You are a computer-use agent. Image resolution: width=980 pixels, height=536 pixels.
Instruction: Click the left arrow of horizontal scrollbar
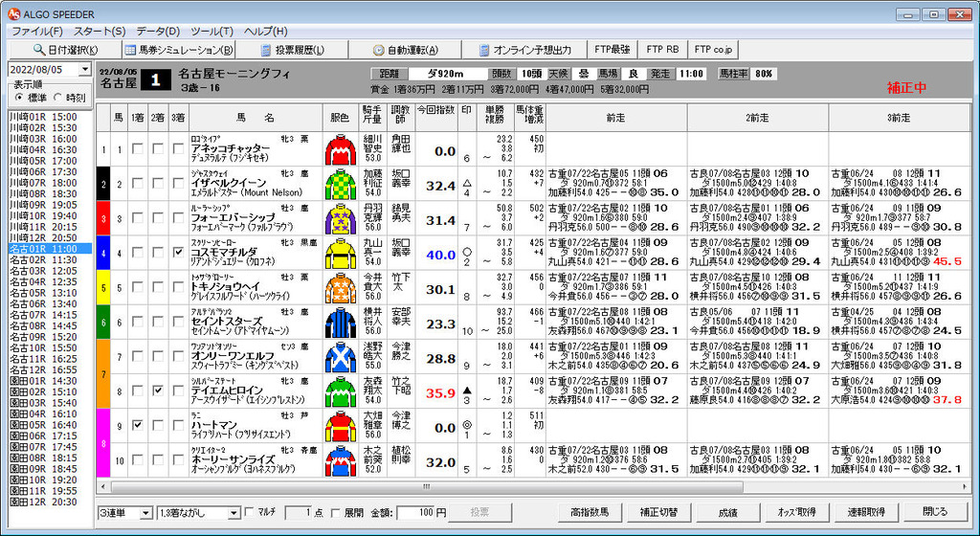[103, 486]
